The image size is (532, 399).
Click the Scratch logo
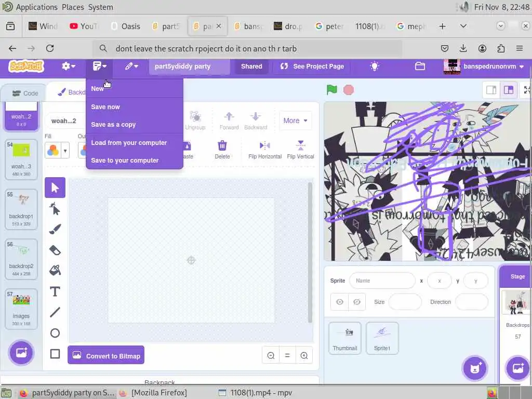[x=26, y=66]
